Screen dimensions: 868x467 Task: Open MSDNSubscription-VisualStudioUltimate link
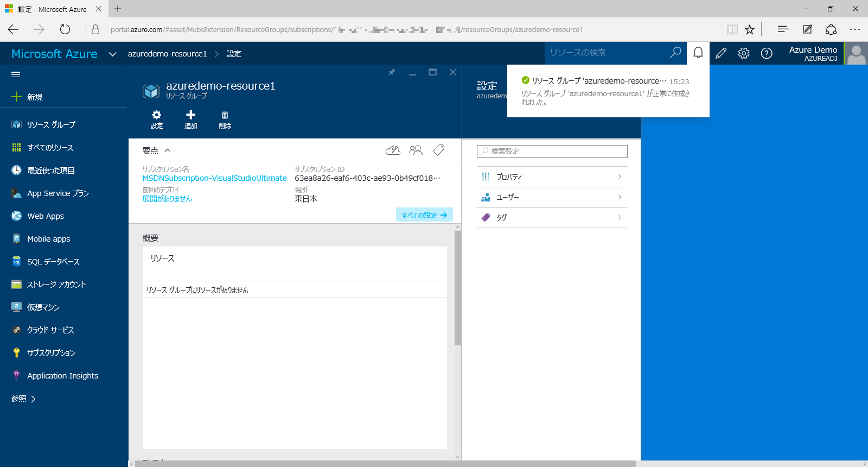(214, 178)
